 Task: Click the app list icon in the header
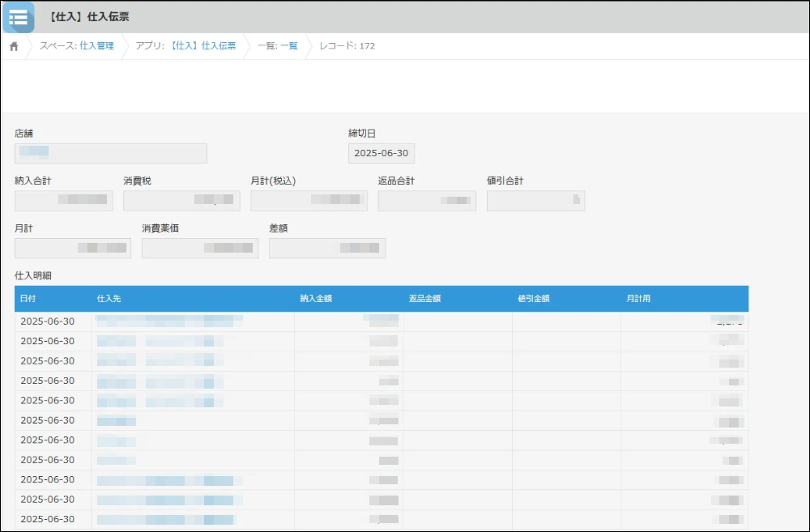(x=18, y=17)
